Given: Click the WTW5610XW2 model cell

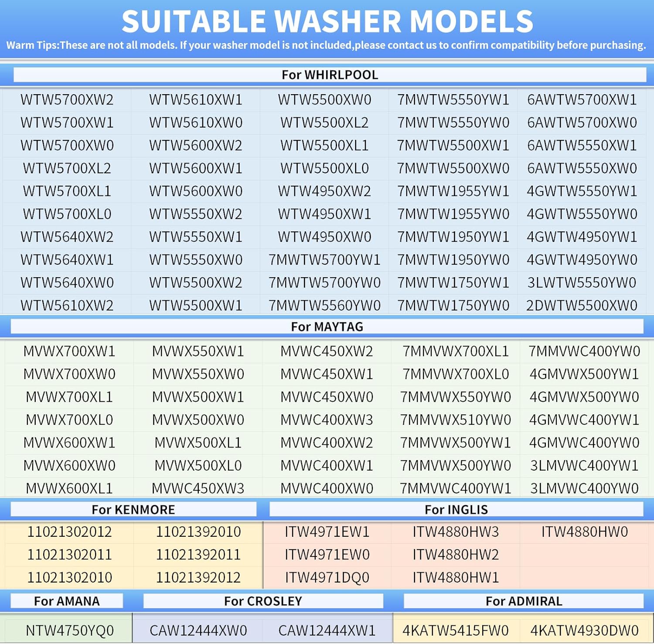Looking at the screenshot, I should pyautogui.click(x=67, y=305).
